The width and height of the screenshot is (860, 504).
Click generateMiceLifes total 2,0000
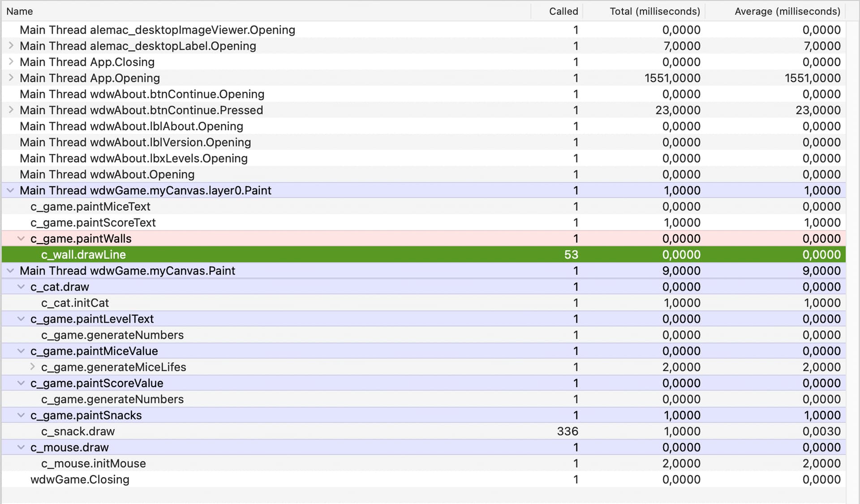[x=681, y=367]
